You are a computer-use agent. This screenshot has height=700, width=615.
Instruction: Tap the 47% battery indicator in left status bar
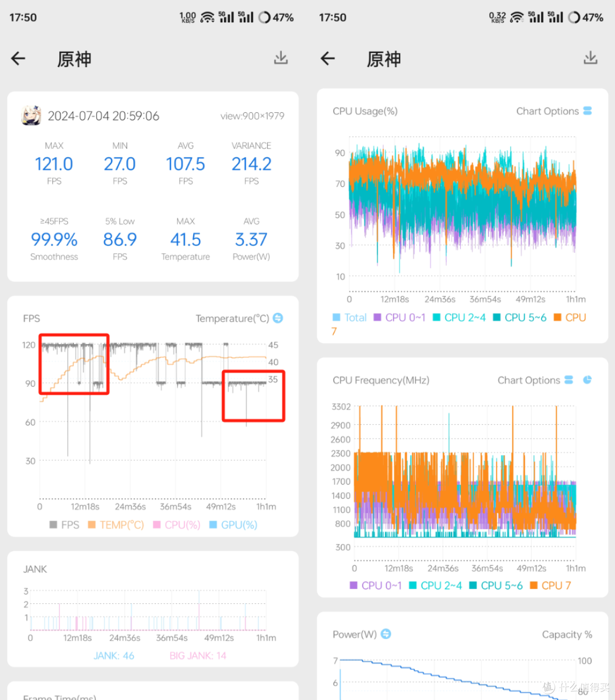[x=276, y=18]
